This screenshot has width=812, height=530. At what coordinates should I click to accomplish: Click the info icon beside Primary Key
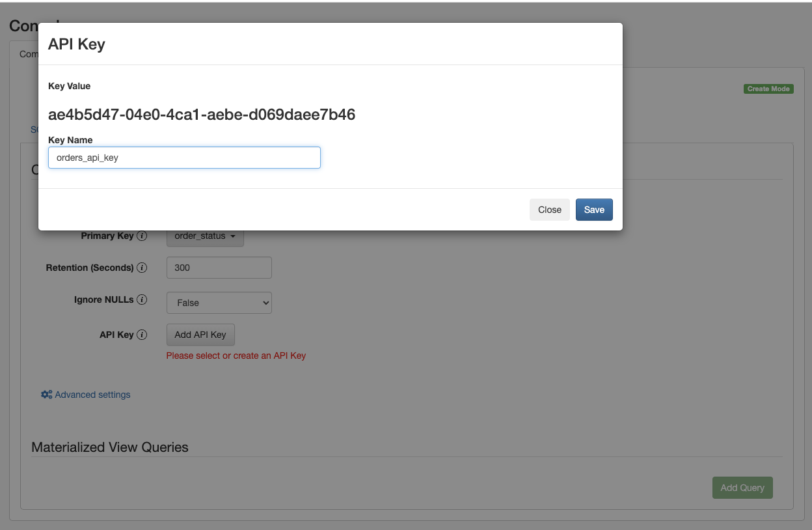[x=142, y=236]
